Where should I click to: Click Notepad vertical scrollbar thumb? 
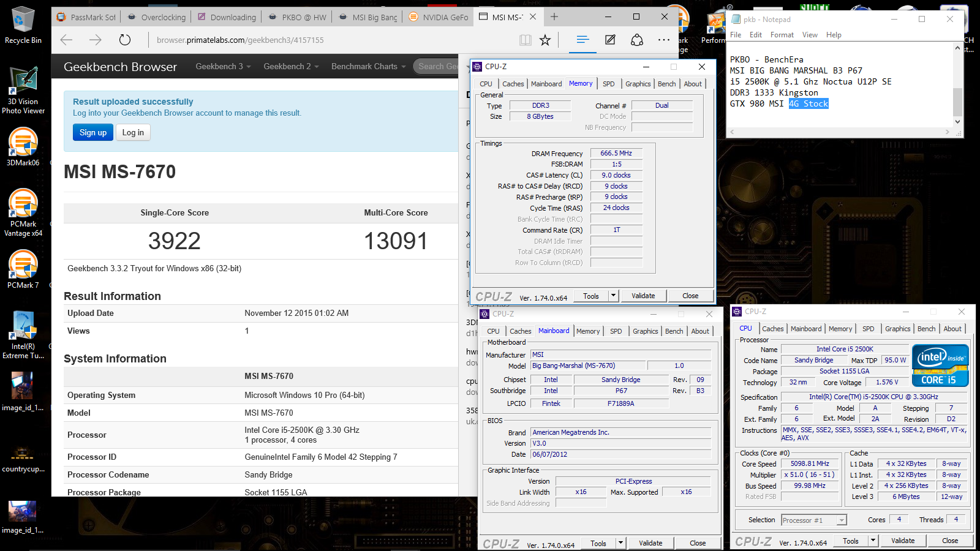click(958, 102)
